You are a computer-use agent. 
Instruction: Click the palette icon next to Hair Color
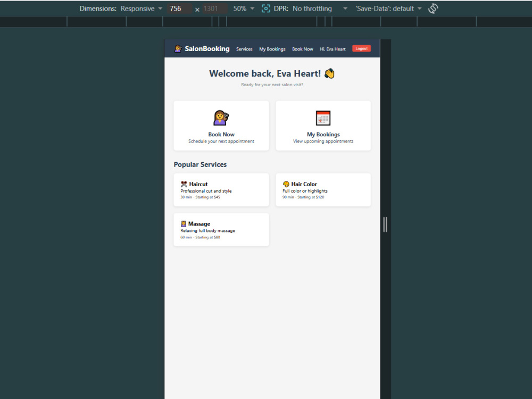click(x=286, y=184)
